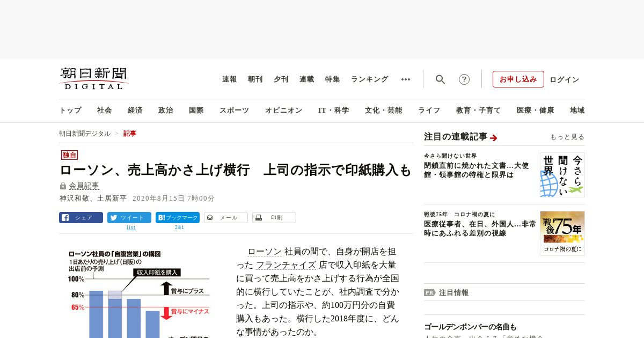Go to スポーツ section tab
Image resolution: width=644 pixels, height=338 pixels.
pos(234,111)
